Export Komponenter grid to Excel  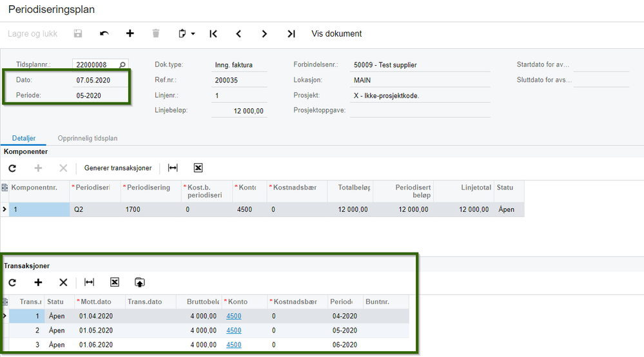[x=198, y=168]
